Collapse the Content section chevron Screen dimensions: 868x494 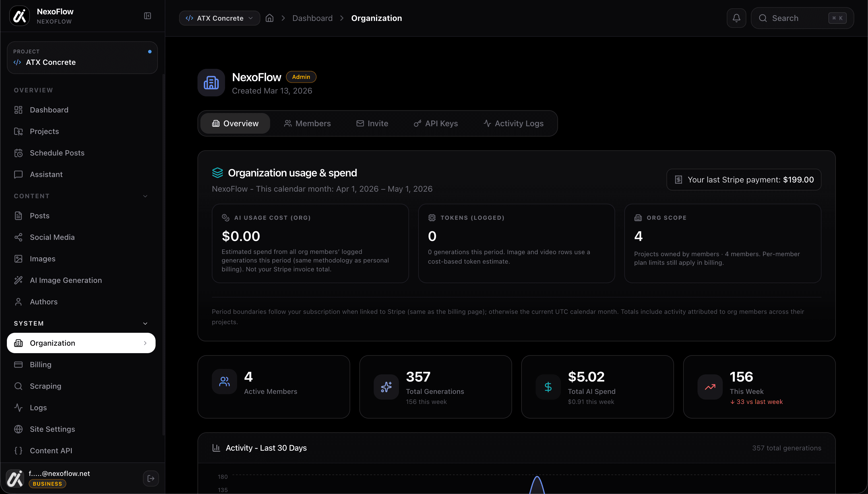click(x=145, y=196)
